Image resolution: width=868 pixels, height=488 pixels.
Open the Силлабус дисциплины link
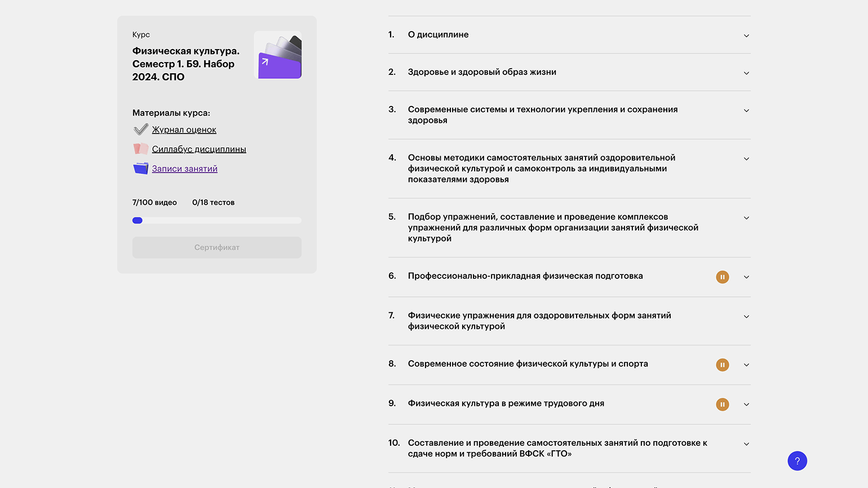coord(199,149)
